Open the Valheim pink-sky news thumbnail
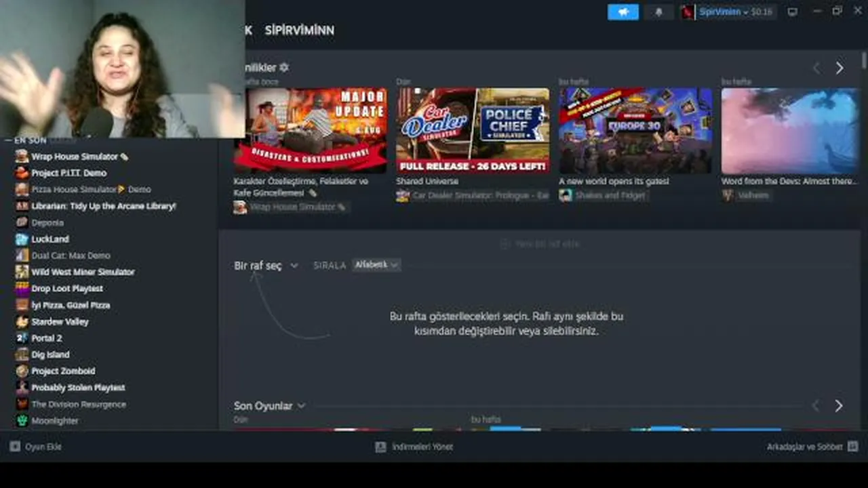This screenshot has width=868, height=488. pos(790,130)
